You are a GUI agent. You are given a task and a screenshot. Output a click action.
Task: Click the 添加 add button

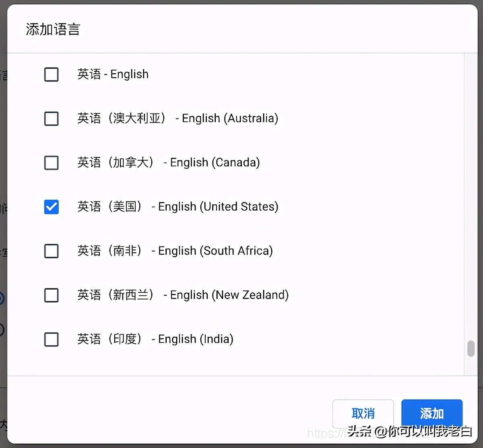tap(432, 414)
